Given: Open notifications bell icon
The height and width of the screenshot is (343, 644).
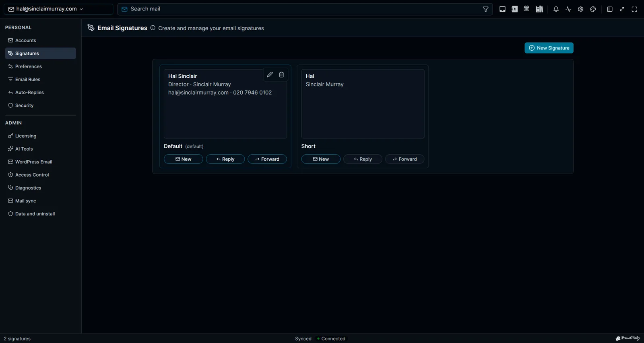Looking at the screenshot, I should 556,9.
